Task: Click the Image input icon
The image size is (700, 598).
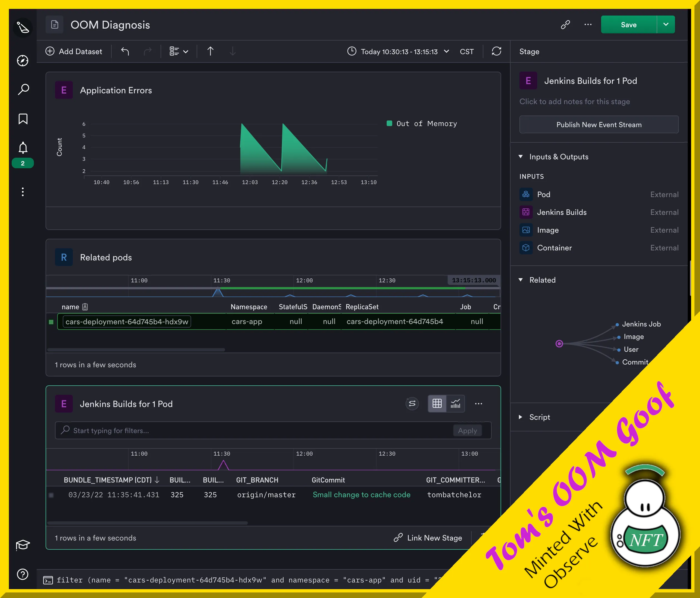Action: pos(526,230)
